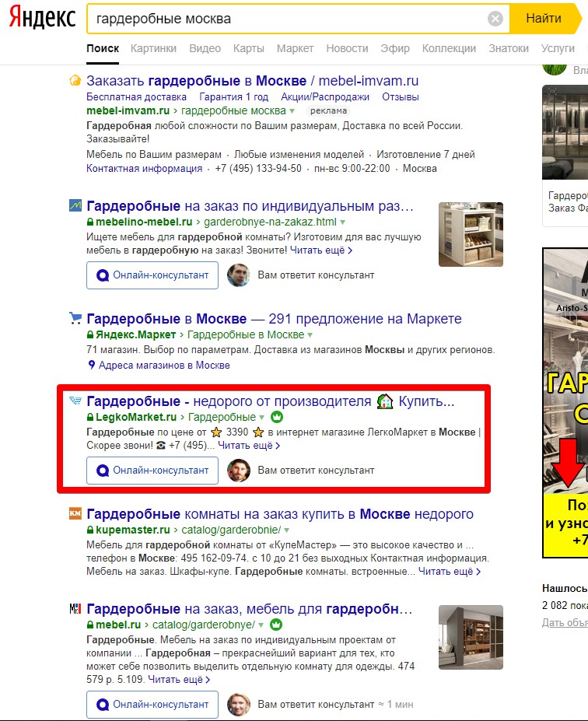Click the lock icon beside LegkoMarket.ru
The height and width of the screenshot is (721, 588).
pos(90,417)
